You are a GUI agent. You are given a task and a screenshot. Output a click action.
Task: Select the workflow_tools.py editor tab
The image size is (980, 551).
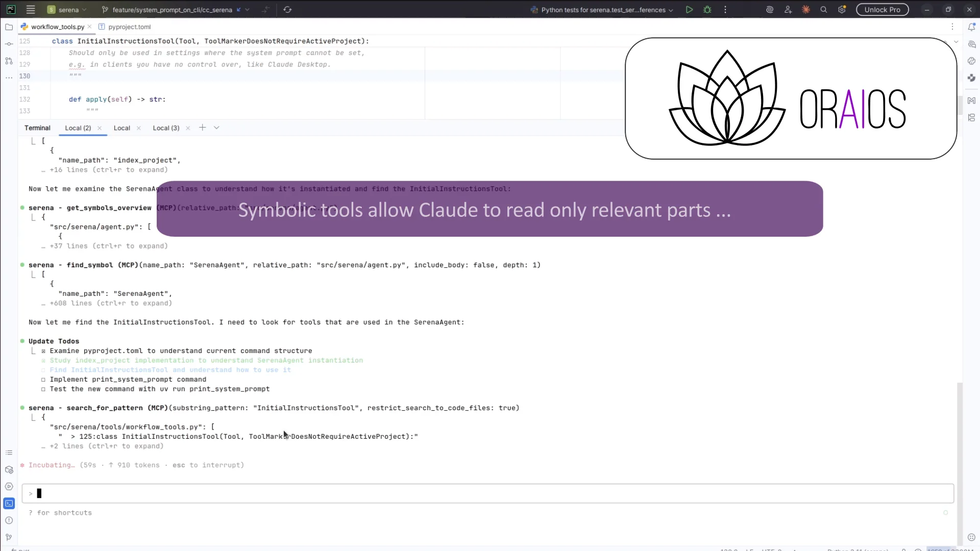57,27
